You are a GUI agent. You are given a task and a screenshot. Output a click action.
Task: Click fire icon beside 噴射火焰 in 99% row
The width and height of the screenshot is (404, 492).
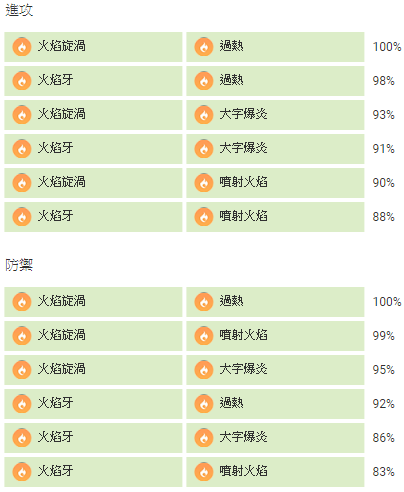click(x=204, y=336)
